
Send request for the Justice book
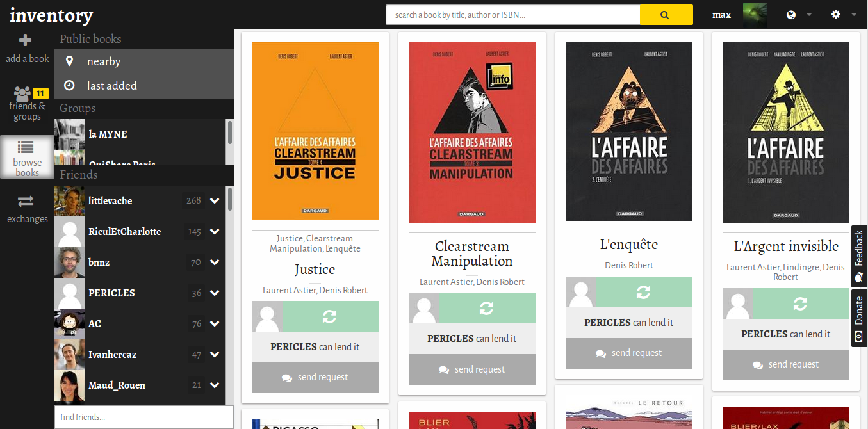click(x=315, y=378)
